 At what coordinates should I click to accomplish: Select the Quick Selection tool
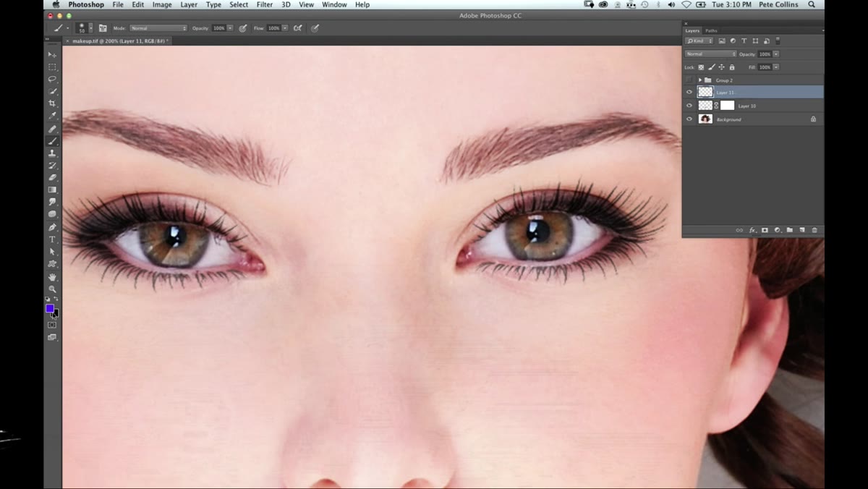click(52, 91)
